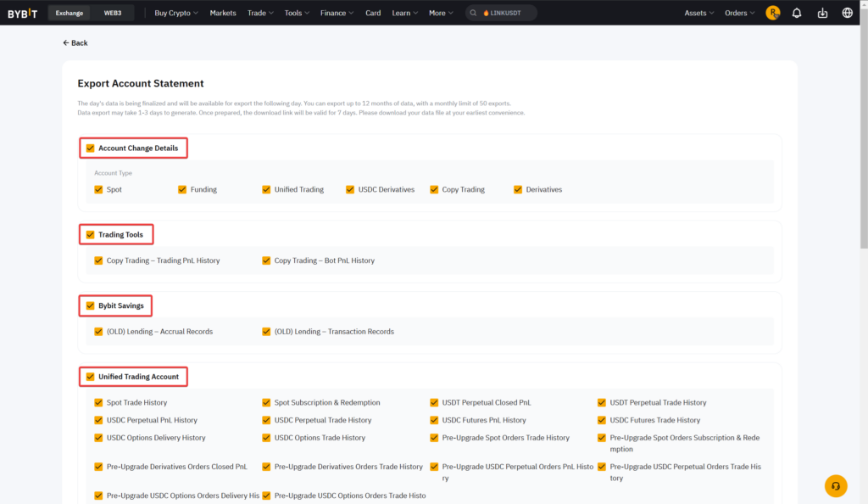Expand the More menu
This screenshot has width=868, height=504.
pos(441,13)
